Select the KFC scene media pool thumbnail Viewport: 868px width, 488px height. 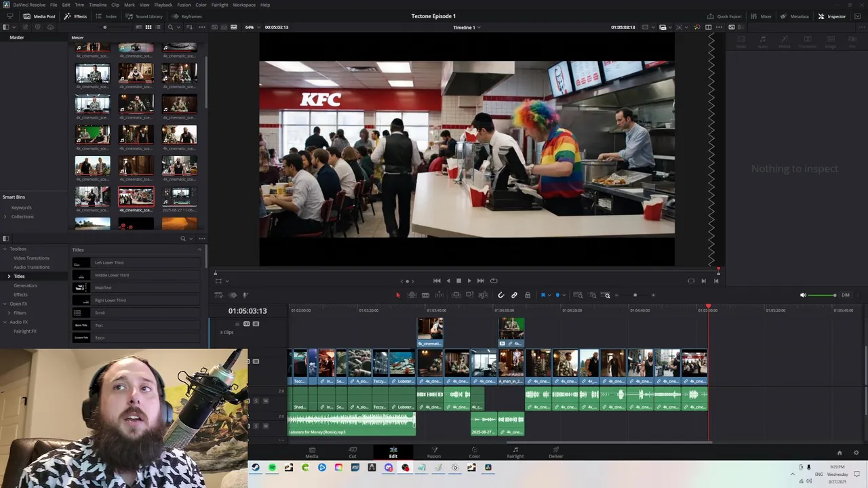tap(136, 197)
